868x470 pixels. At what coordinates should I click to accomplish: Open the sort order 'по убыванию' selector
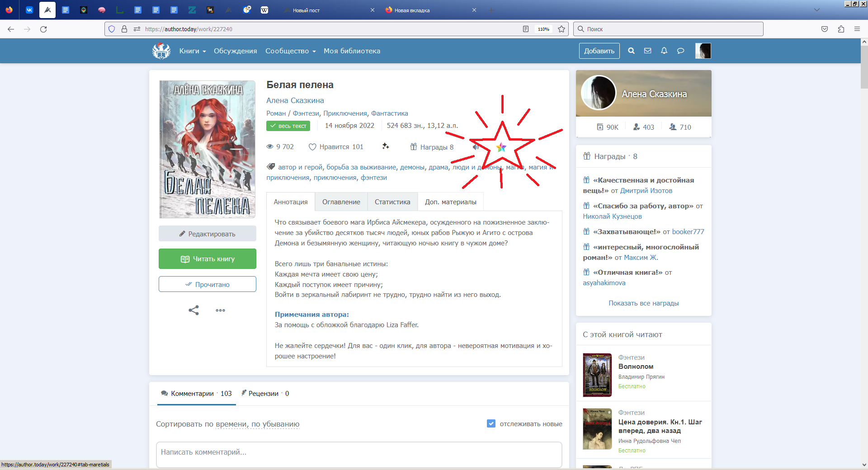coord(275,424)
